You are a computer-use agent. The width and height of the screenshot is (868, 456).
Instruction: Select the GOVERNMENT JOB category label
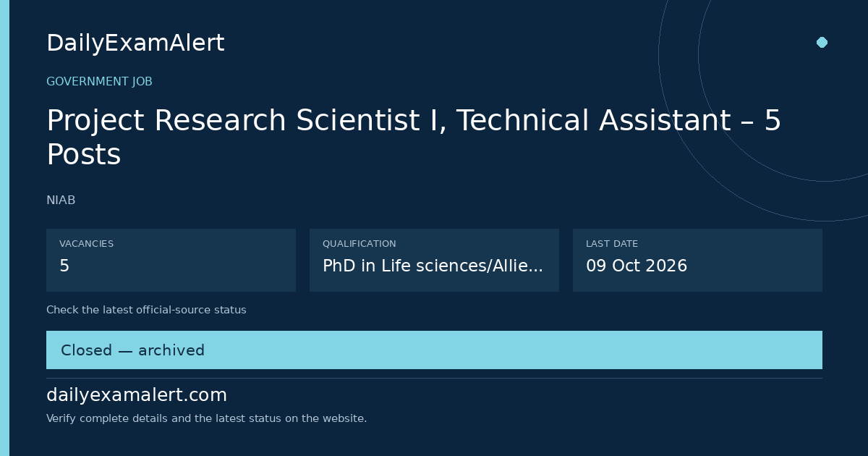(99, 82)
